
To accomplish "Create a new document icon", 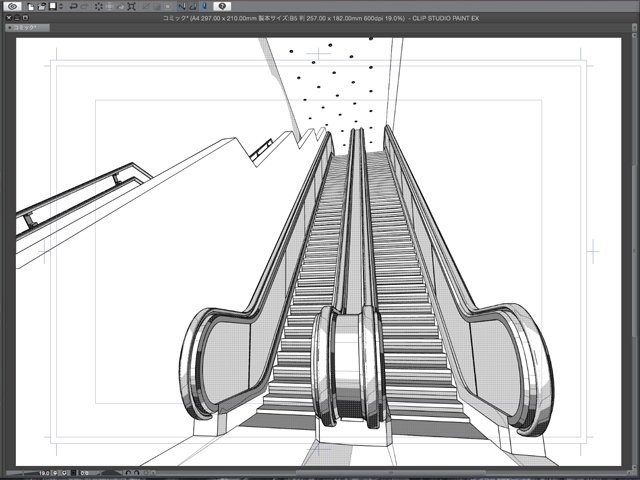I will tap(31, 6).
